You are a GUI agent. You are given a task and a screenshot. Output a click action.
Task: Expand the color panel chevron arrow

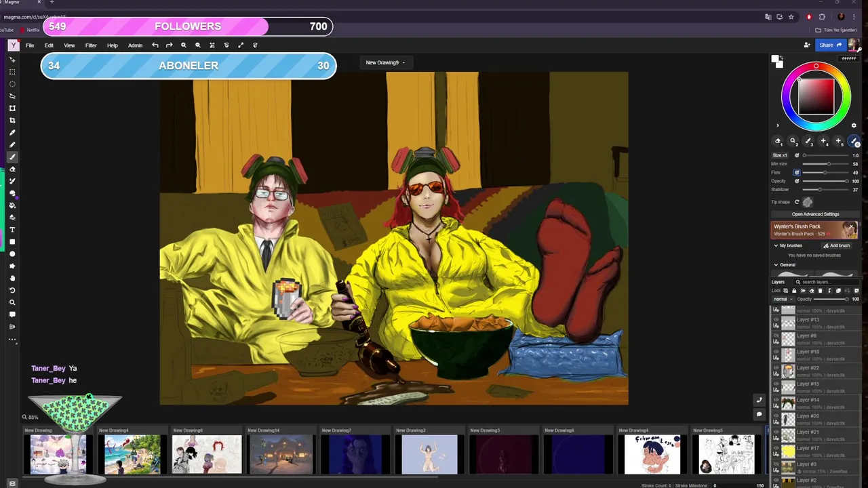click(778, 125)
